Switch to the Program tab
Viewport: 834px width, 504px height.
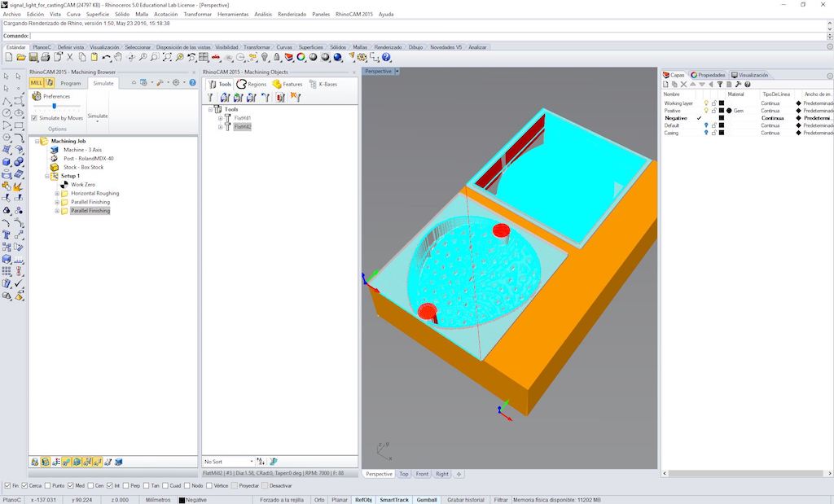(x=71, y=84)
